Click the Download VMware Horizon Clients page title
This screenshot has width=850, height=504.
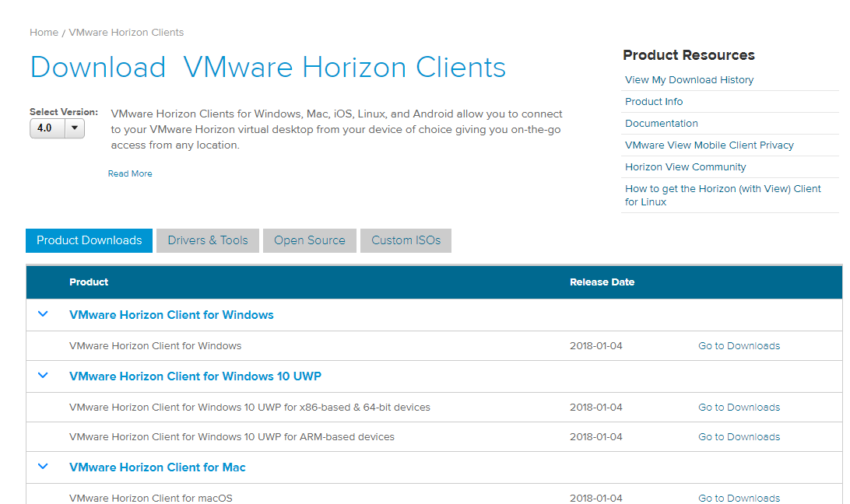click(x=268, y=67)
